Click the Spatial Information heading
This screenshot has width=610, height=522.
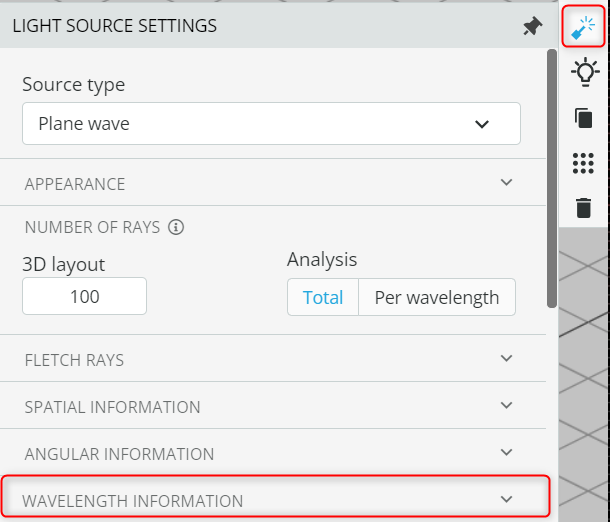point(112,407)
